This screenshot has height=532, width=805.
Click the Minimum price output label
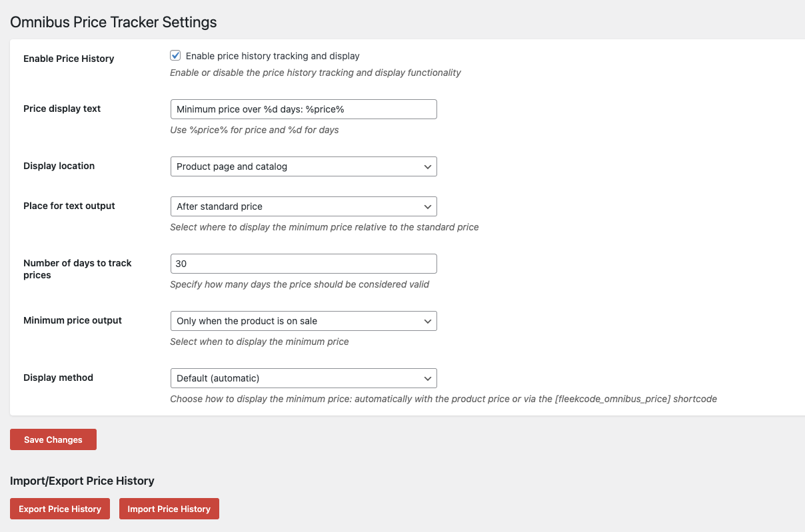click(73, 320)
